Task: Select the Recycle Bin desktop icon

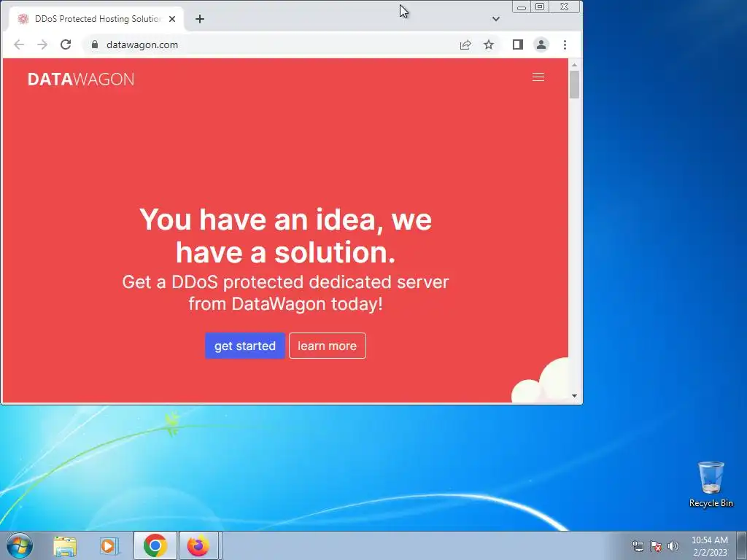Action: point(711,484)
